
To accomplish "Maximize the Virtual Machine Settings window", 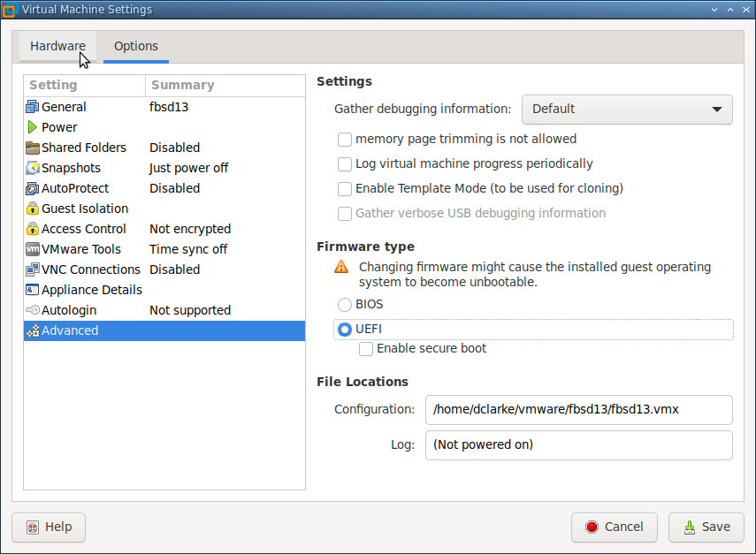I will [730, 10].
